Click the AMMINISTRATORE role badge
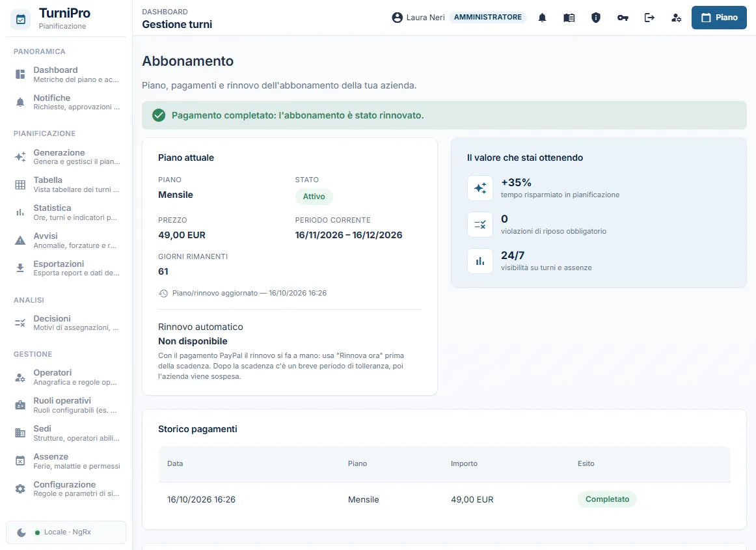 click(487, 17)
